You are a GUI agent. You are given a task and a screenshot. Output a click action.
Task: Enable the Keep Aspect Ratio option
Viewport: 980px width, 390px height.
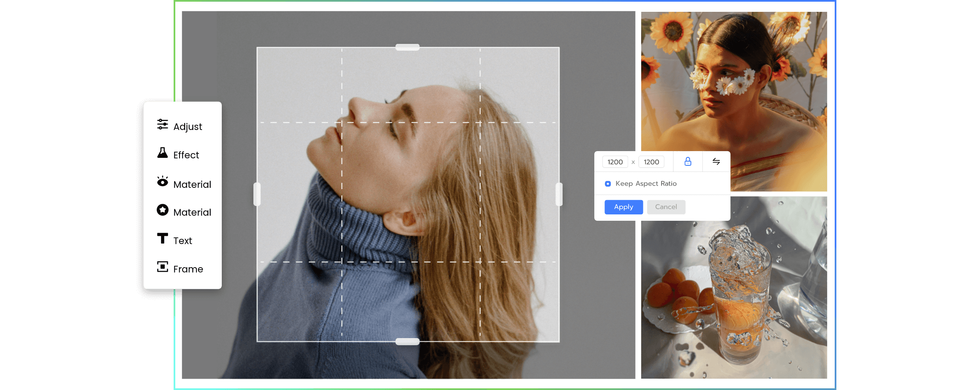(607, 184)
